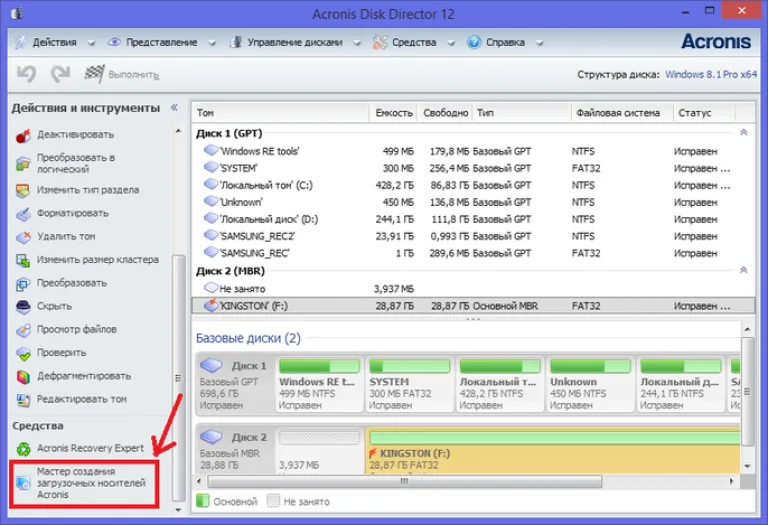Click the 3,937 МБ unallocated block on Диск 2
Screen dimensions: 768x525
(x=319, y=451)
